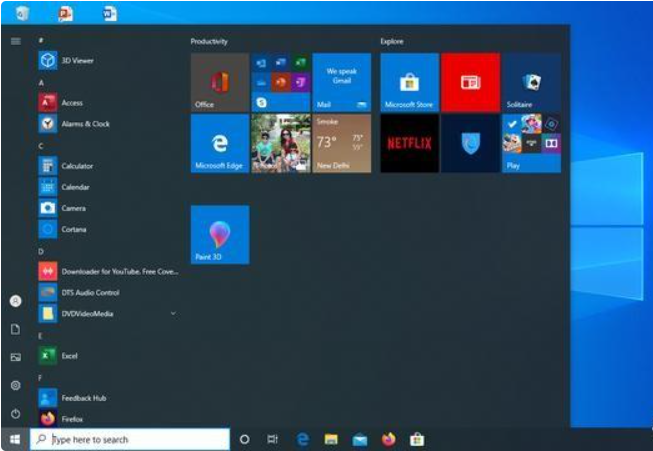Open the Mail tile
Image resolution: width=653 pixels, height=451 pixels.
pos(341,82)
